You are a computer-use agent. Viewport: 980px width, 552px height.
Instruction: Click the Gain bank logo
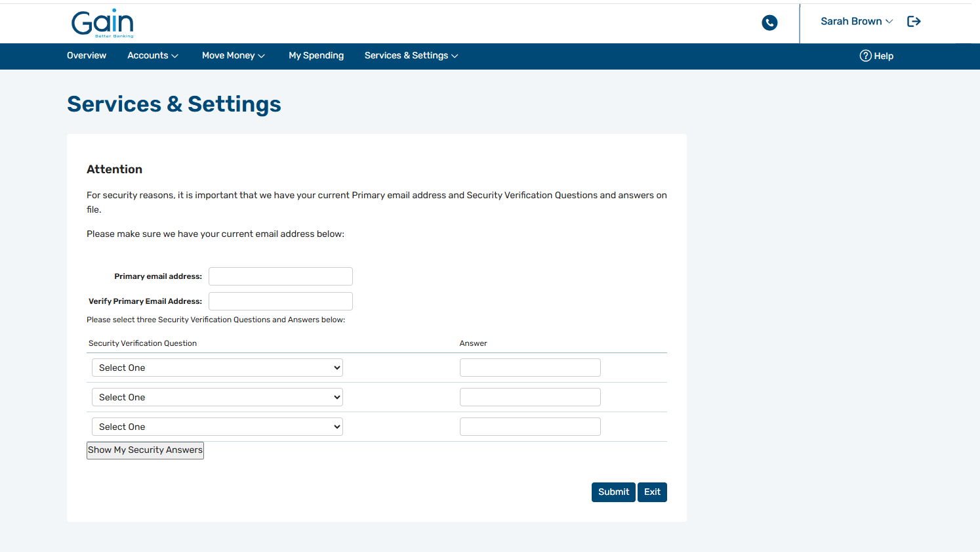pyautogui.click(x=102, y=23)
